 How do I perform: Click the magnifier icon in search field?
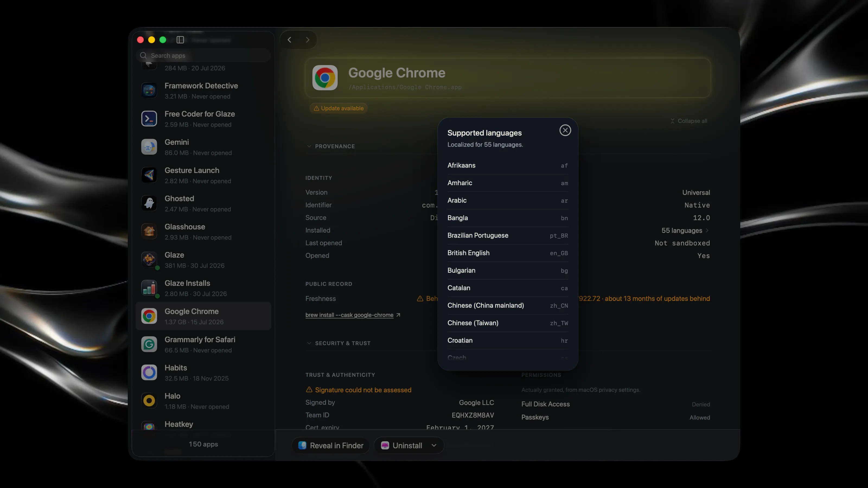(143, 56)
